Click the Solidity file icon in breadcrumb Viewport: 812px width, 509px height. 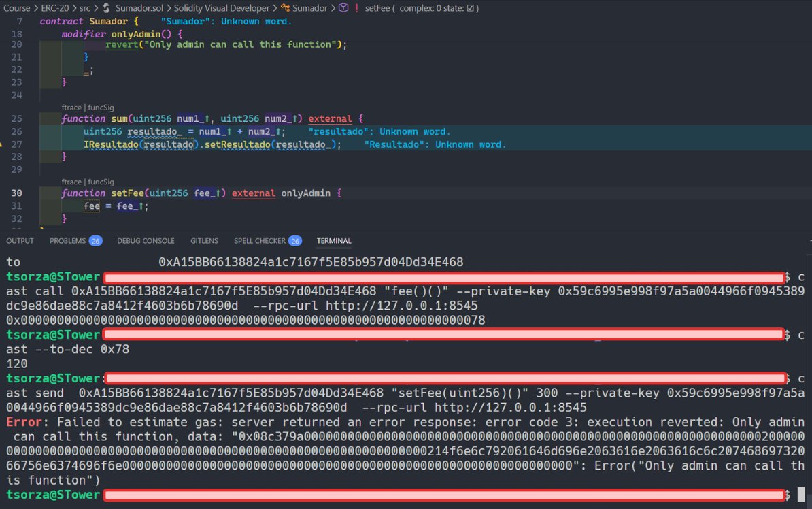[106, 7]
